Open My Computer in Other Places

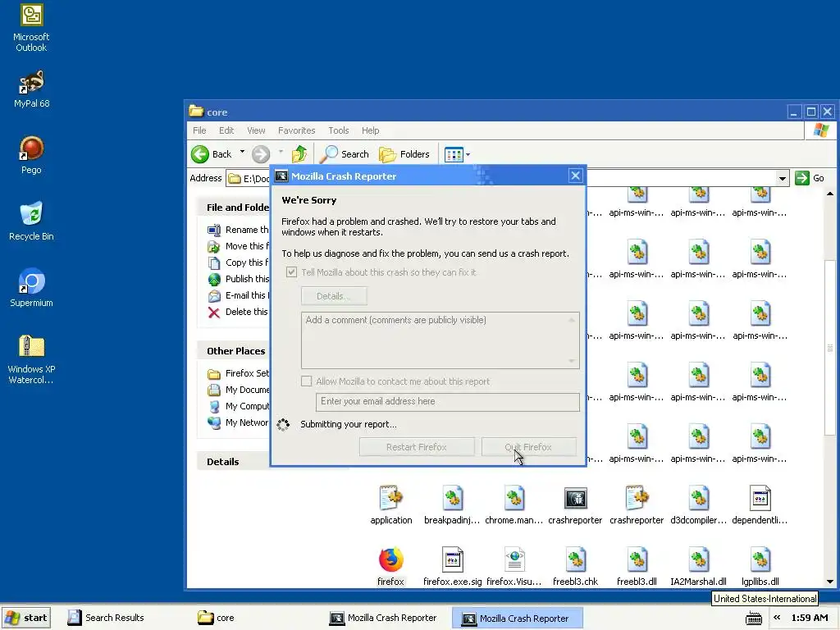[238, 406]
